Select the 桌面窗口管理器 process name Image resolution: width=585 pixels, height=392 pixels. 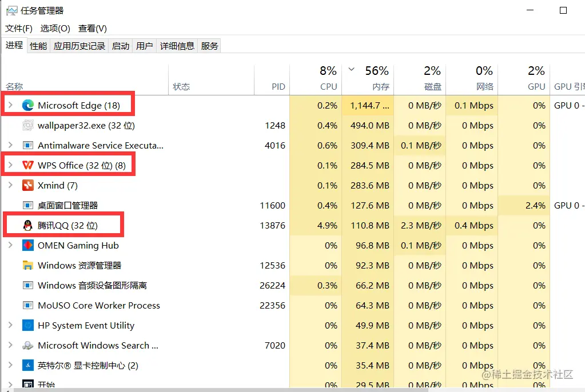click(x=67, y=206)
